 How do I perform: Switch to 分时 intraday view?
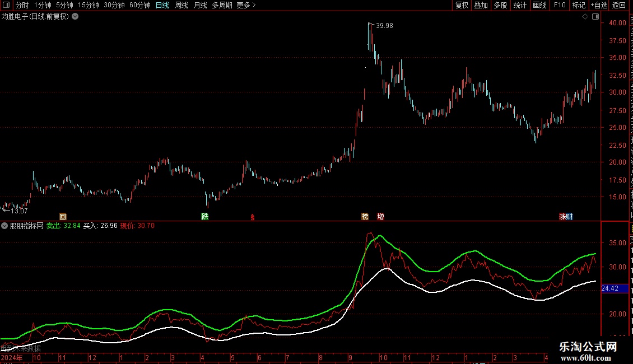[22, 5]
